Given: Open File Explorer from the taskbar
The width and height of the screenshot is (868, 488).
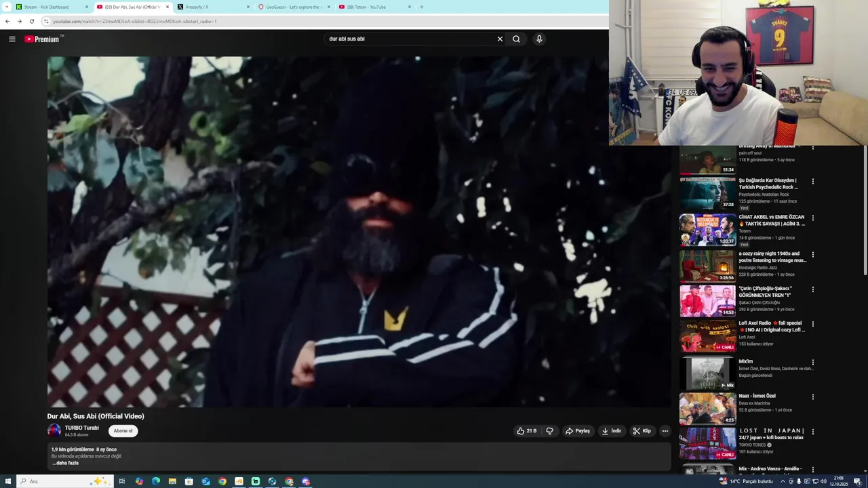Looking at the screenshot, I should (x=172, y=481).
